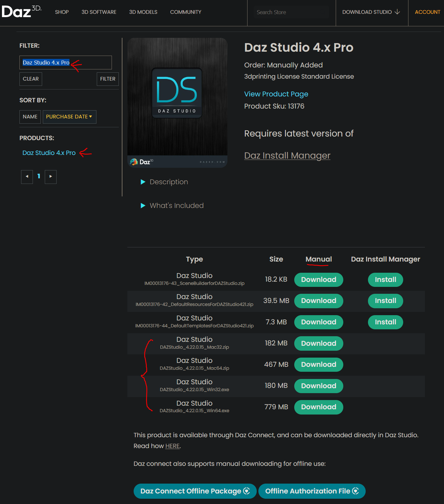Image resolution: width=444 pixels, height=504 pixels.
Task: Click the Order: Manually Added text
Action: click(x=283, y=65)
